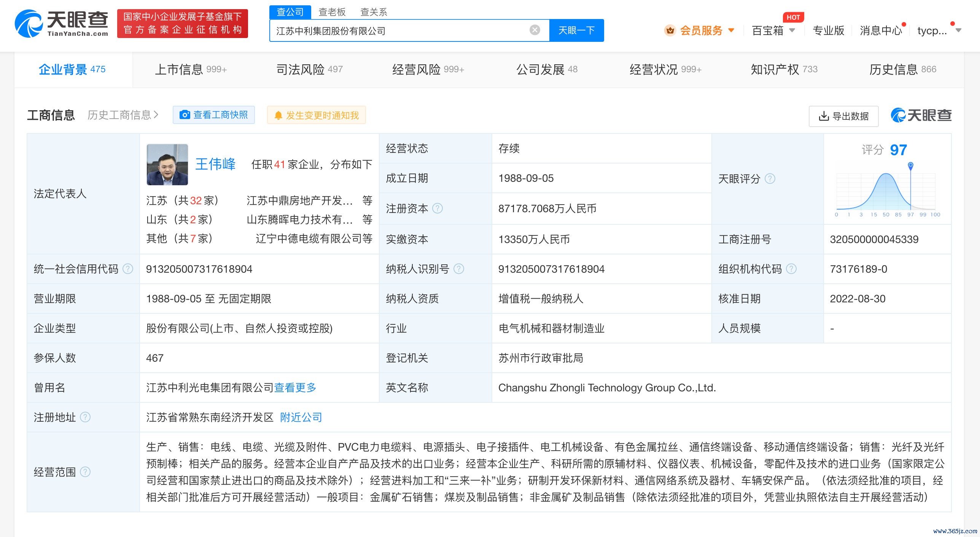Click industry 电气机械和器材制造业
Screen dimensions: 980x537
pyautogui.click(x=552, y=328)
